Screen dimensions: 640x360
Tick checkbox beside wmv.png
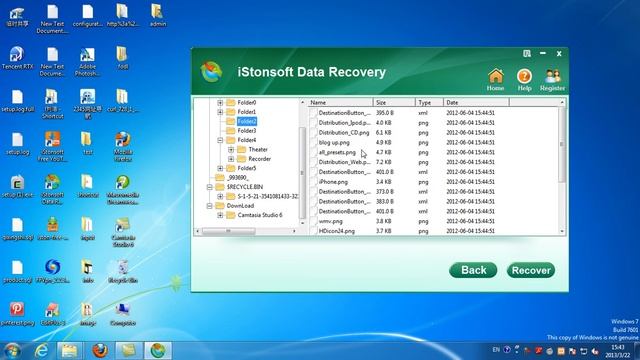pyautogui.click(x=313, y=221)
